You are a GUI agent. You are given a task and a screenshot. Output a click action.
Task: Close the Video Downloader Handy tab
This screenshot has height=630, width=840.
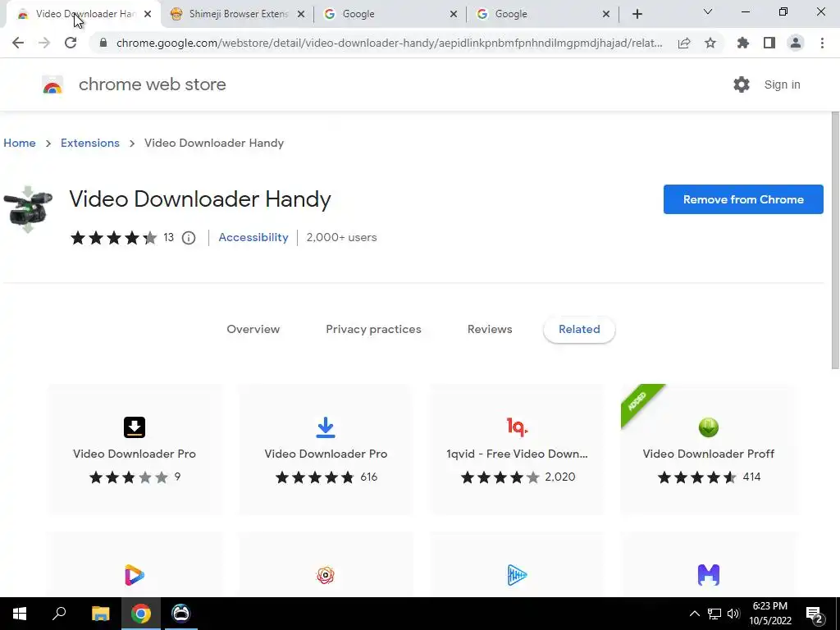pos(148,14)
